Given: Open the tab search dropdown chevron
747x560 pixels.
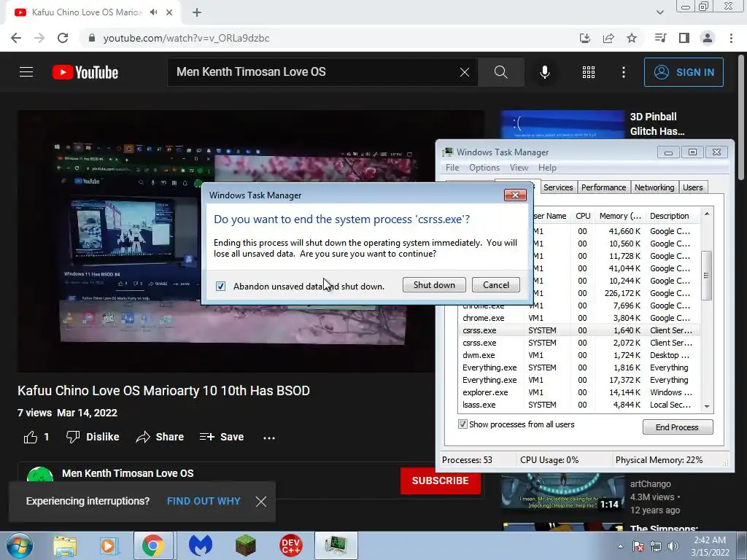Looking at the screenshot, I should coord(659,12).
